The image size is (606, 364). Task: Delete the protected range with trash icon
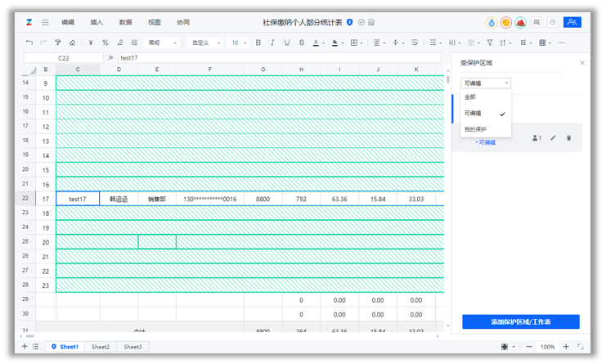click(568, 138)
